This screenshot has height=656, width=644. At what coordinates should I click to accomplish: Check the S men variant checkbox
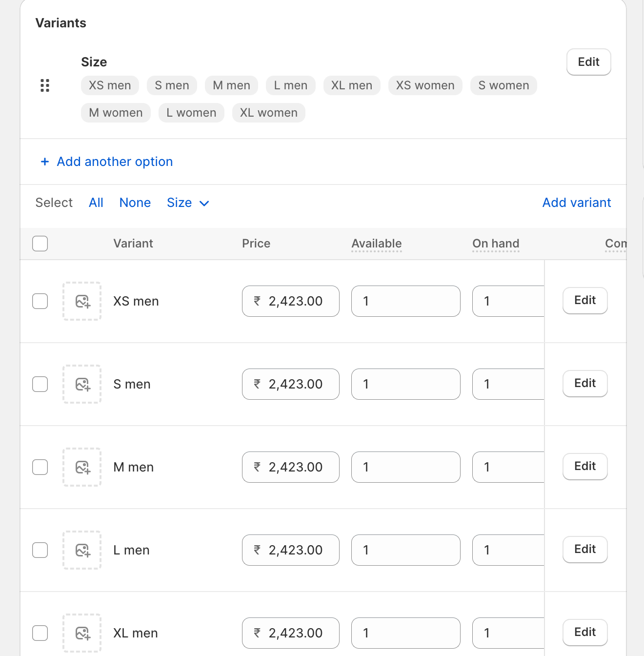coord(40,384)
